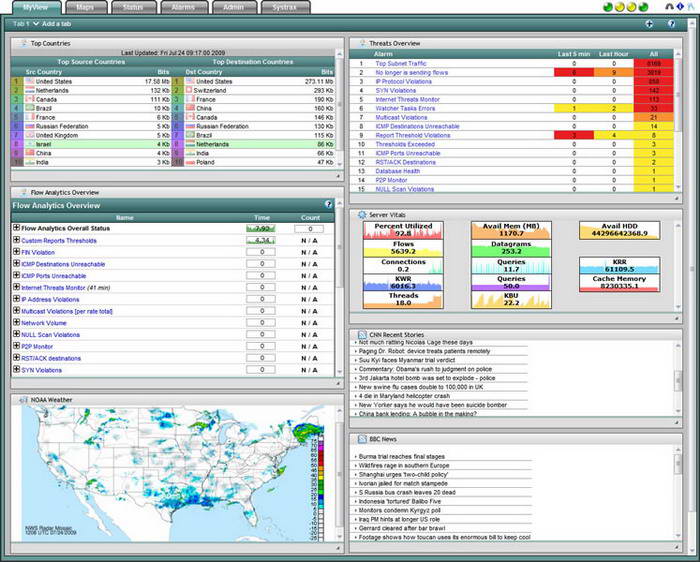Click the United States flag in source countries
The image size is (700, 562).
click(x=30, y=81)
